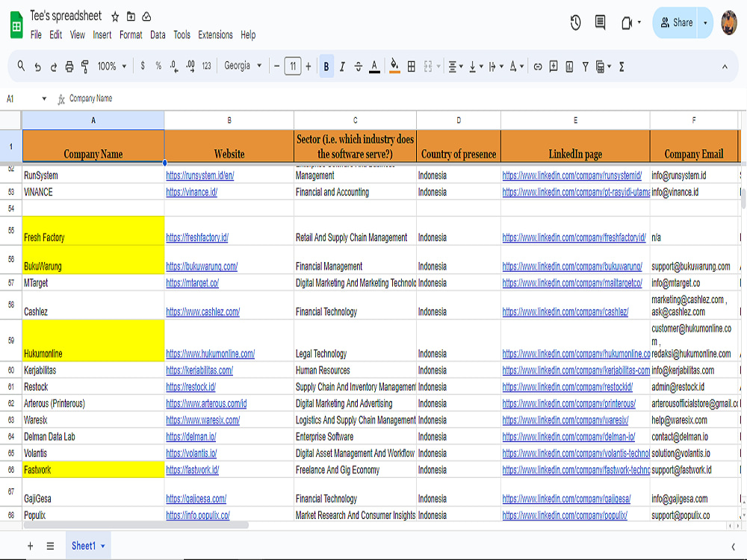
Task: Star the Tee's spreadsheet document
Action: click(x=115, y=16)
